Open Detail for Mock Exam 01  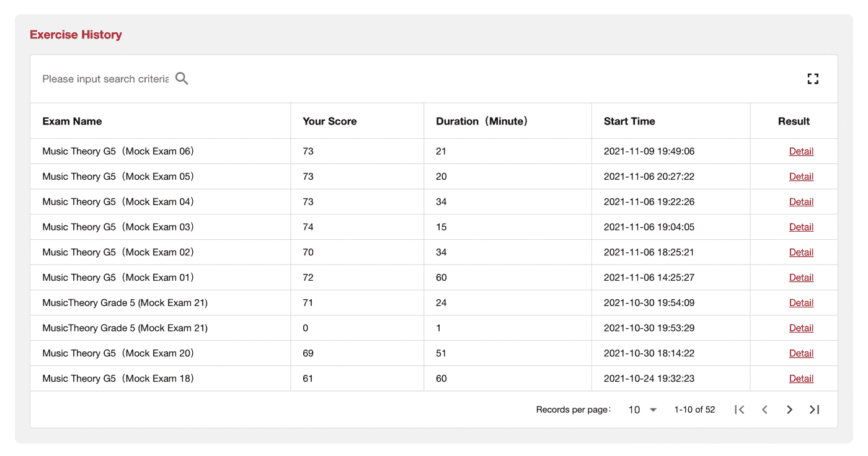click(801, 278)
